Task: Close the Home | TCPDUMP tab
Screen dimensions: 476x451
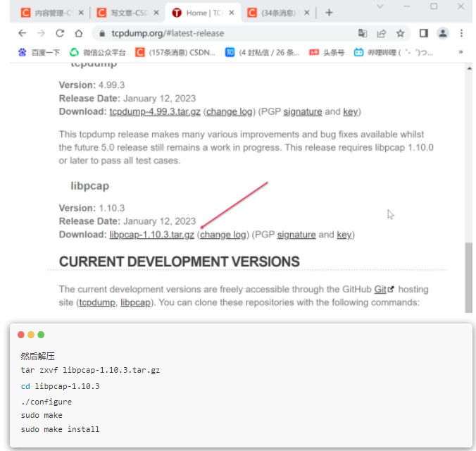Action: 232,13
